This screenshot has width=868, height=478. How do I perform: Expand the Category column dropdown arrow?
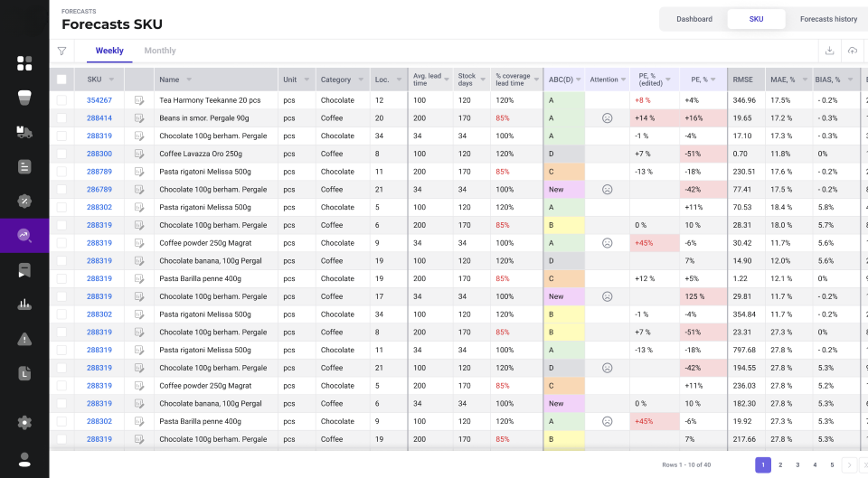tap(361, 80)
